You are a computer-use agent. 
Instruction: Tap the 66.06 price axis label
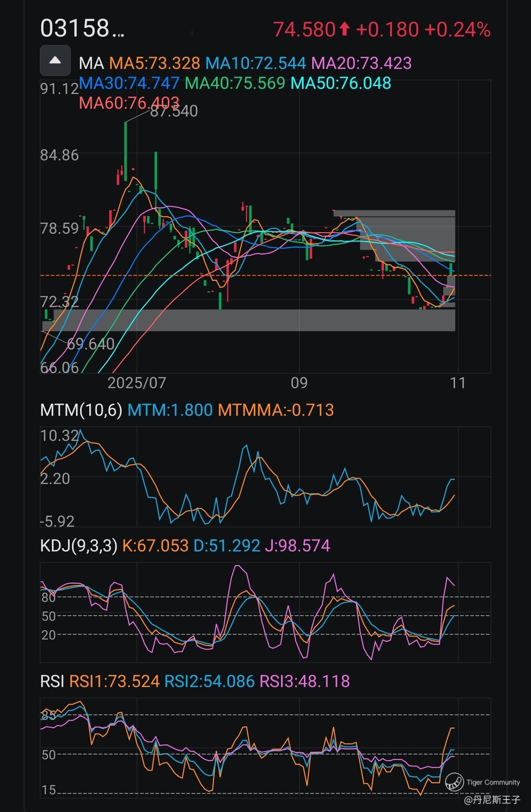(x=59, y=367)
